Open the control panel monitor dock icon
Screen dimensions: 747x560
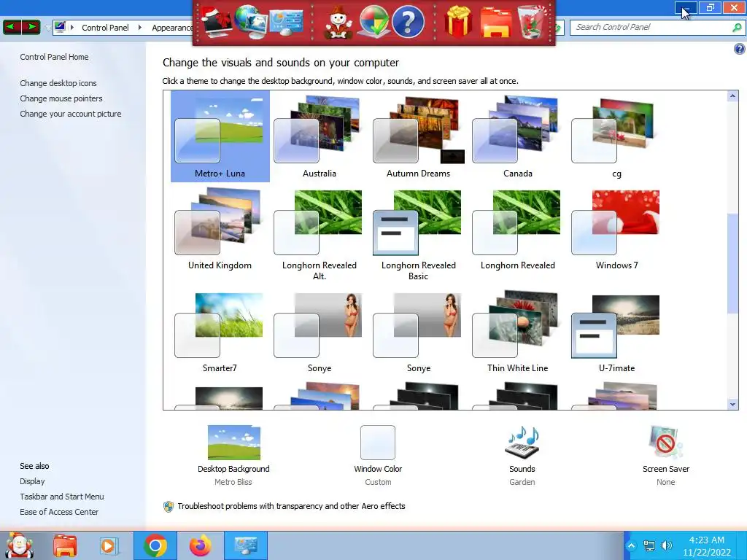click(286, 23)
